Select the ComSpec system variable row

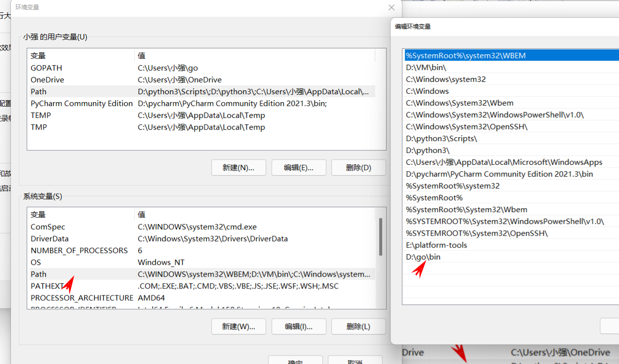pos(201,227)
